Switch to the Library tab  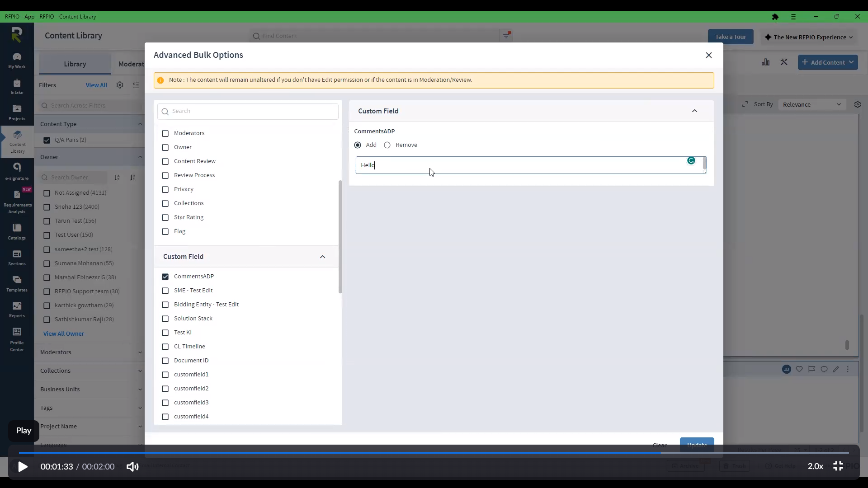[x=75, y=64]
